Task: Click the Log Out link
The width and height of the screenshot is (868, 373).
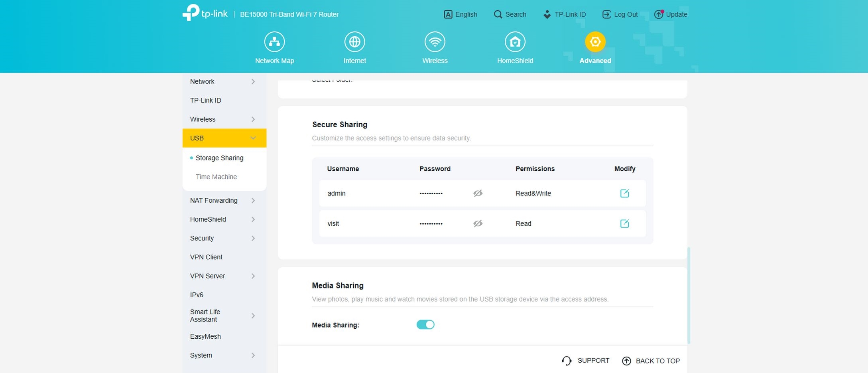Action: pyautogui.click(x=620, y=14)
